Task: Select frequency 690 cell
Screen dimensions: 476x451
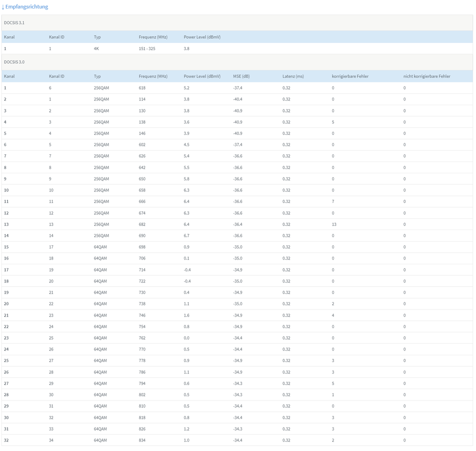Action: pos(142,236)
